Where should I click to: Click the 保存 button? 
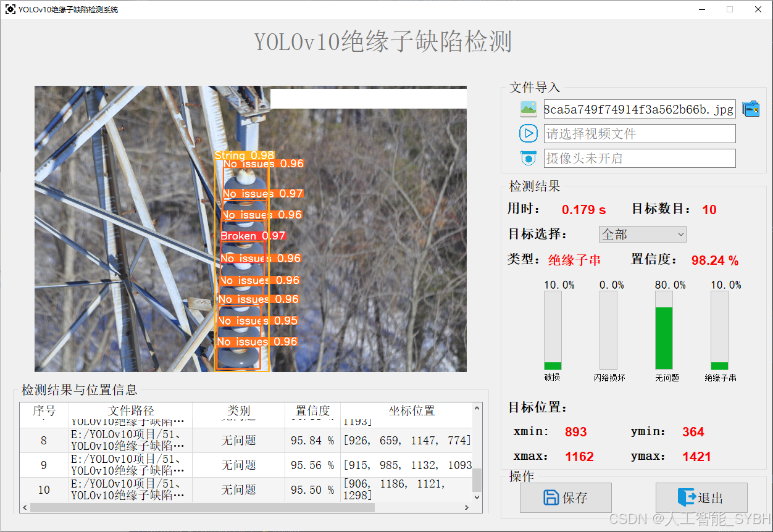coord(566,497)
